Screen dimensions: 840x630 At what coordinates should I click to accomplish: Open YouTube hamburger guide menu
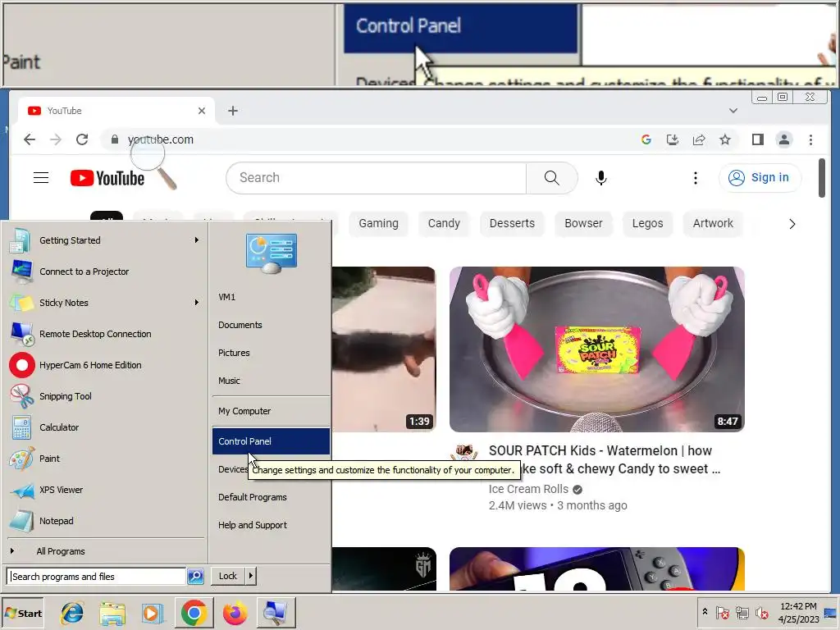pos(41,178)
